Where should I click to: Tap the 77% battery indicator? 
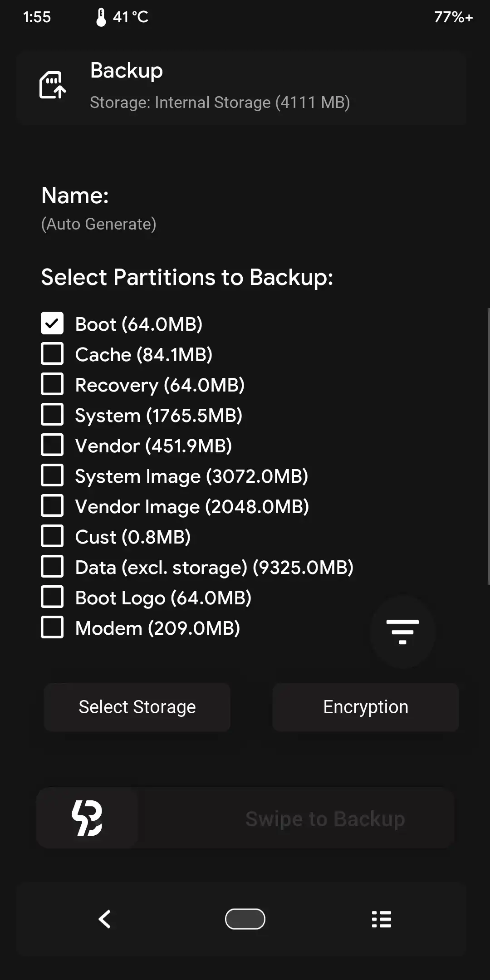pos(453,17)
